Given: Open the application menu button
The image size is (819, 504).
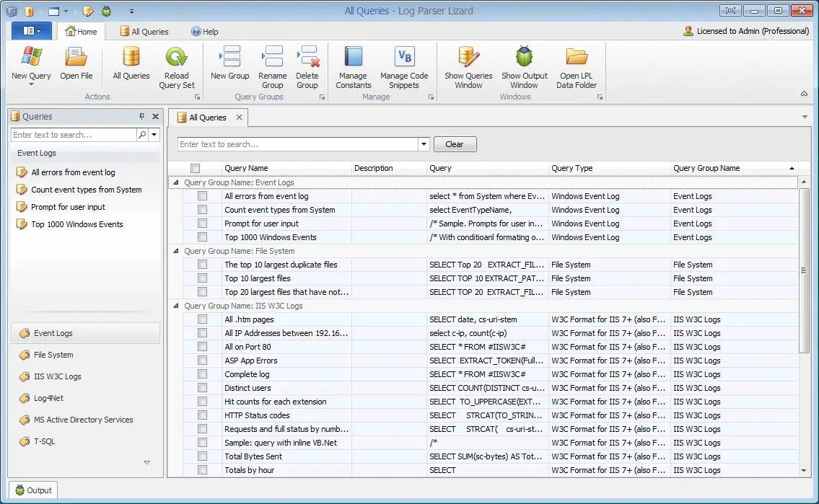Looking at the screenshot, I should [x=31, y=31].
